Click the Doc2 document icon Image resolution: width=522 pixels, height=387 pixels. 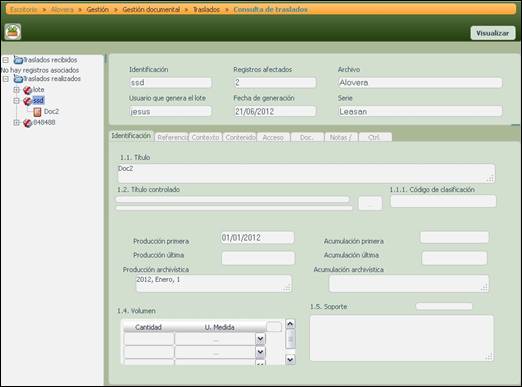coord(38,112)
